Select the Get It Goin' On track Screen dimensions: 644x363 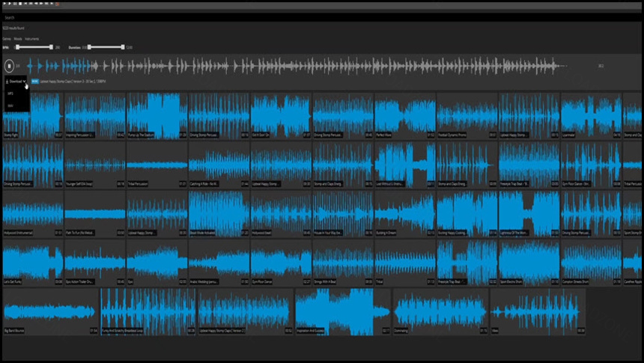(x=281, y=115)
